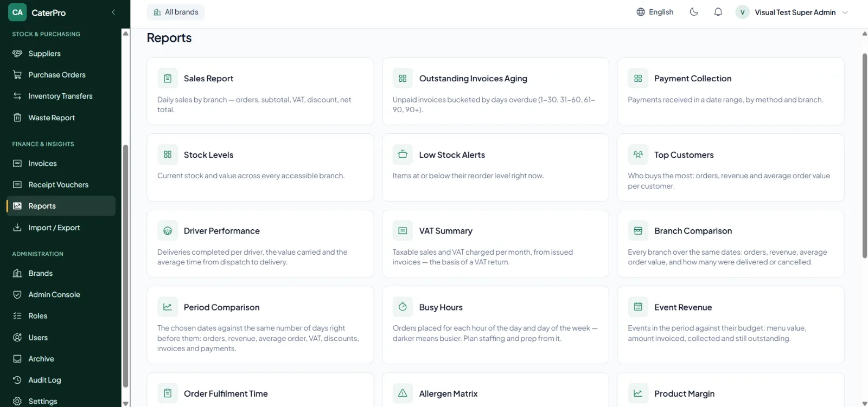Click the sidebar scroll down arrow
868x407 pixels.
126,403
